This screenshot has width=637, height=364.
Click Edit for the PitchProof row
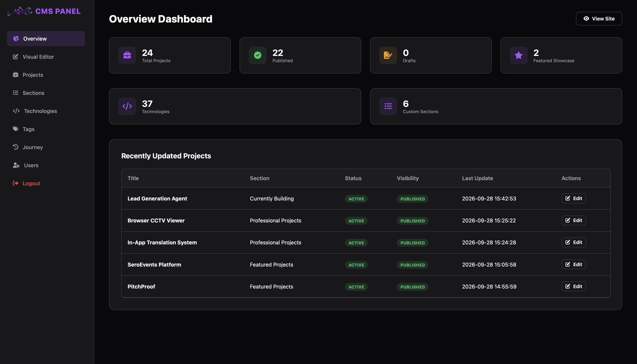point(574,286)
